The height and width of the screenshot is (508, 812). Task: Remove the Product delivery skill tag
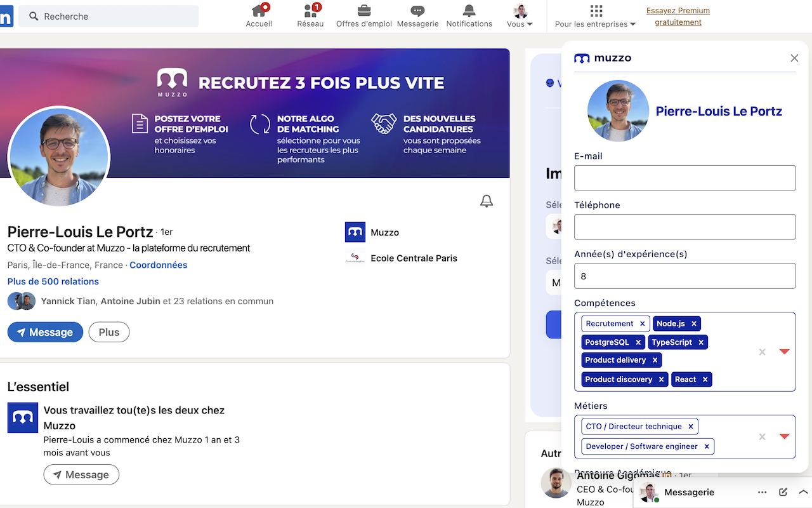[655, 360]
